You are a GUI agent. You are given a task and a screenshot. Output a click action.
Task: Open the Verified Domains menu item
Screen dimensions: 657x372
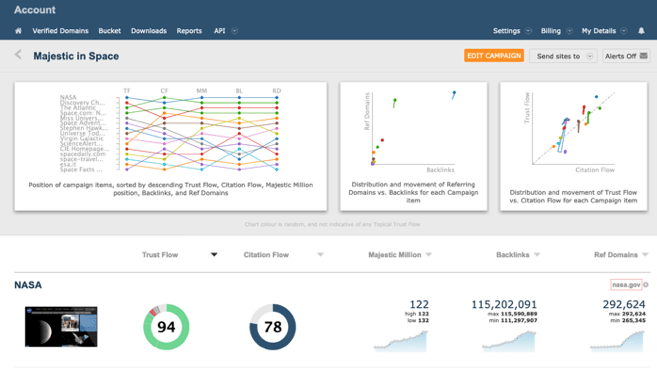pos(60,31)
